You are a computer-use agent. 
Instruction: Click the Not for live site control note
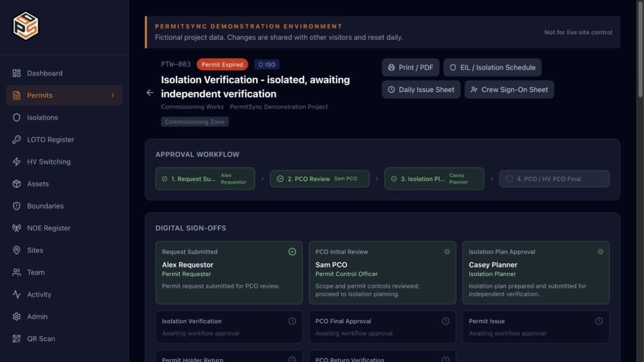click(579, 32)
